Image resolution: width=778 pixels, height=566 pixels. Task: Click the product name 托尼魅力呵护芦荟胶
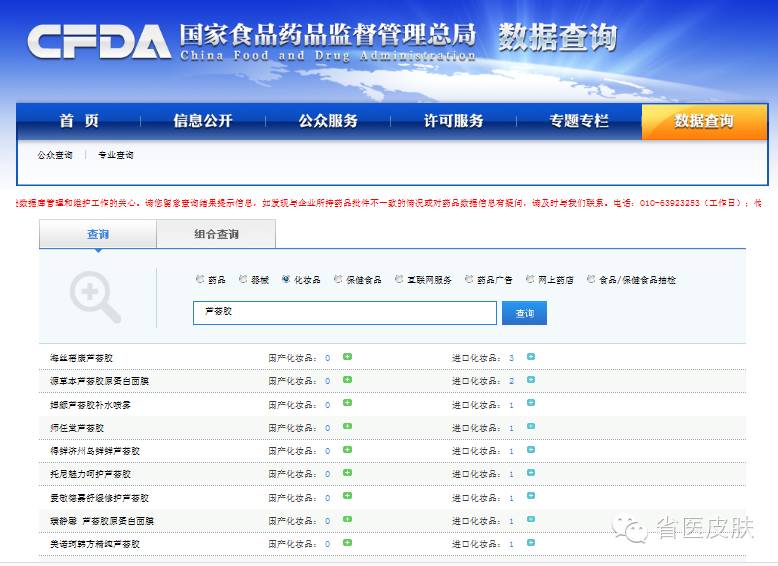pos(90,474)
